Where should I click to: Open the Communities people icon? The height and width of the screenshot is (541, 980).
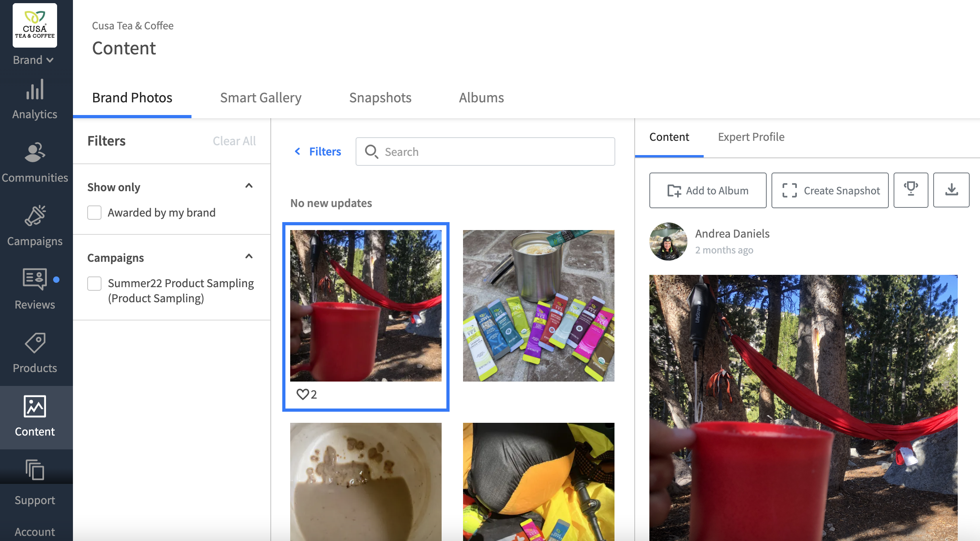click(x=35, y=152)
